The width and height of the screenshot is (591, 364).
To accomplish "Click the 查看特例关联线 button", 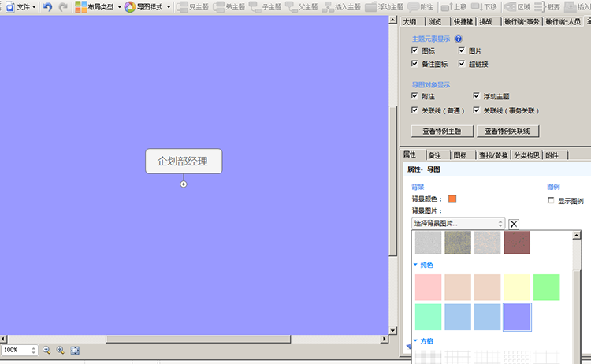I will click(x=507, y=131).
